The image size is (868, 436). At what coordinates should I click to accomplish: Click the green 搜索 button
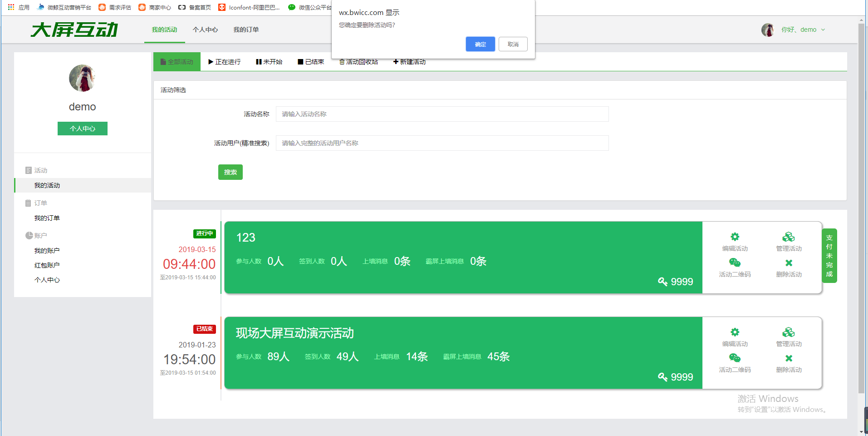(x=230, y=172)
